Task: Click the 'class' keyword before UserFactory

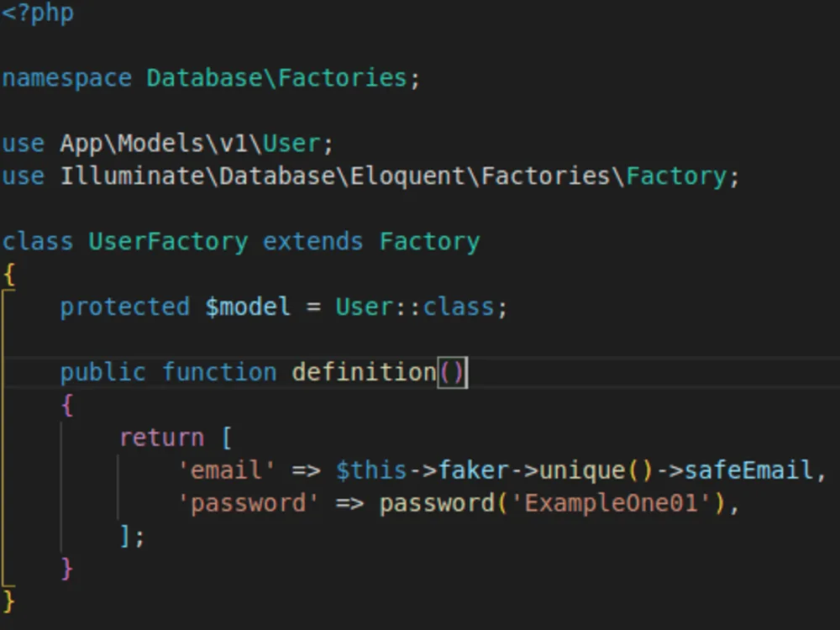Action: 38,242
